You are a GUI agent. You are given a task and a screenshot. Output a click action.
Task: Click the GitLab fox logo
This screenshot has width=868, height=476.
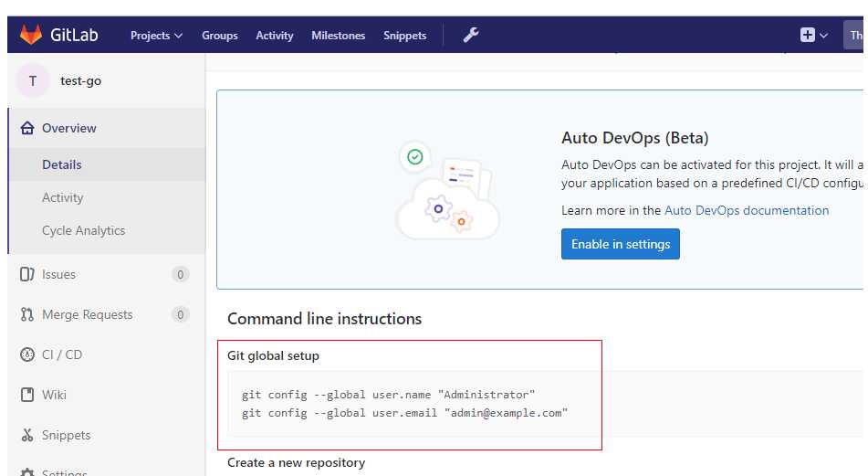tap(31, 35)
